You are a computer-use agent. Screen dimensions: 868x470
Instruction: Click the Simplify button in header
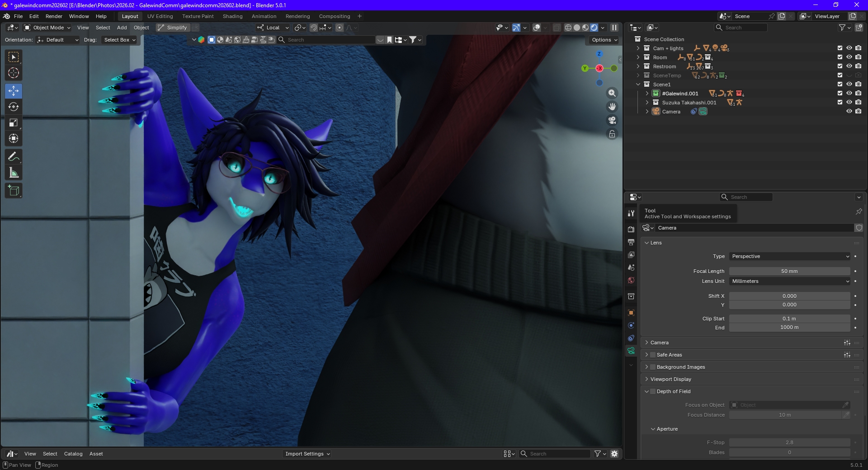[x=172, y=28]
